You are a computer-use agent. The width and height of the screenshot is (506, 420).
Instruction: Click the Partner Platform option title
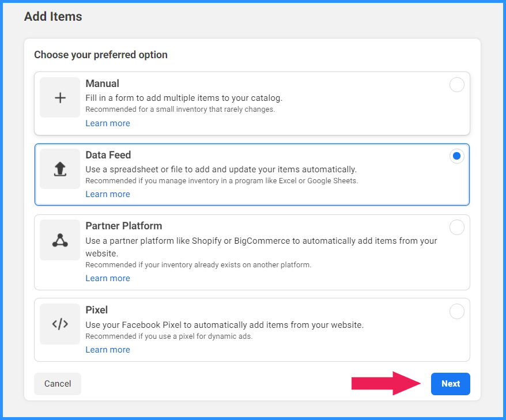tap(123, 226)
